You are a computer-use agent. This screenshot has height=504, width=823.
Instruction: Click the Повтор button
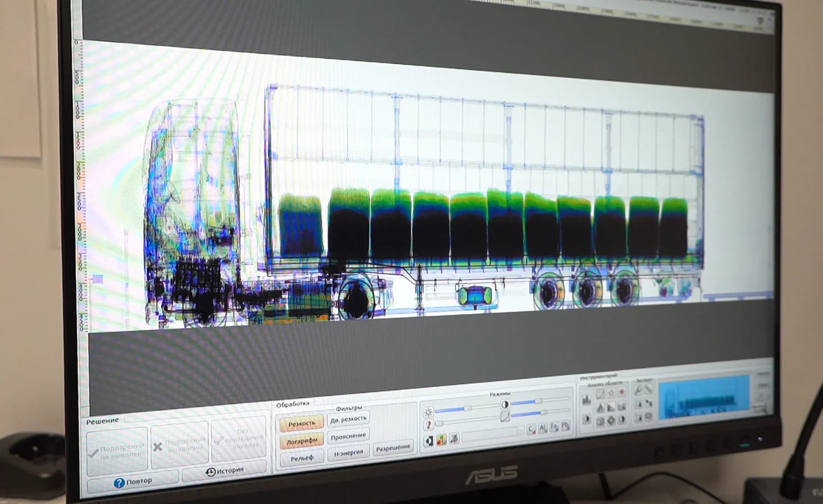click(133, 482)
